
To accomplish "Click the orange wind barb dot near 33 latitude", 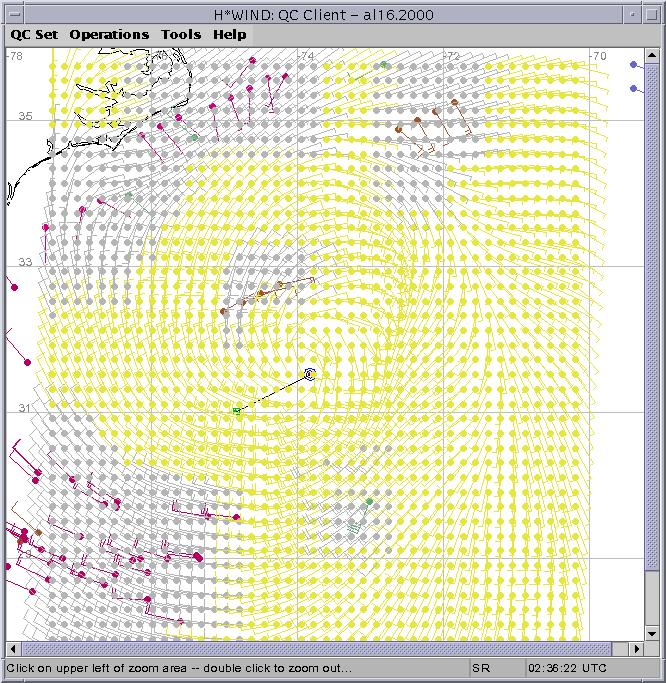I will point(261,294).
